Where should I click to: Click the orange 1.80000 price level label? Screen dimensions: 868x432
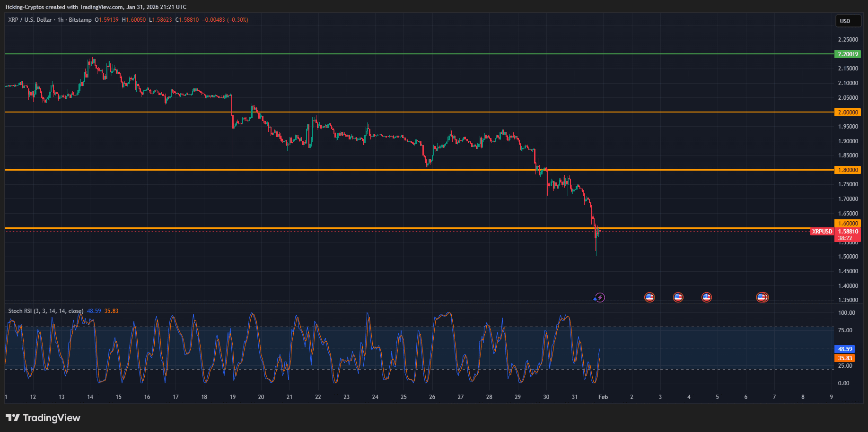[x=847, y=170]
